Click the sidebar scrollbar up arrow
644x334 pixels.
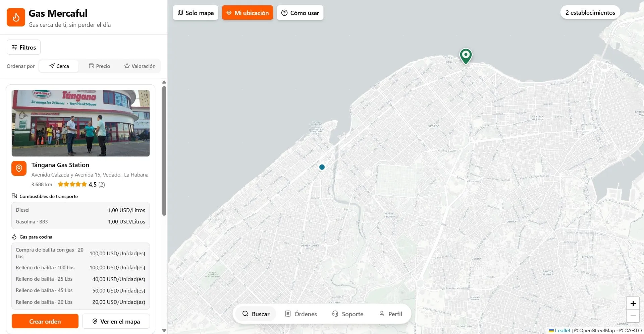tap(164, 82)
